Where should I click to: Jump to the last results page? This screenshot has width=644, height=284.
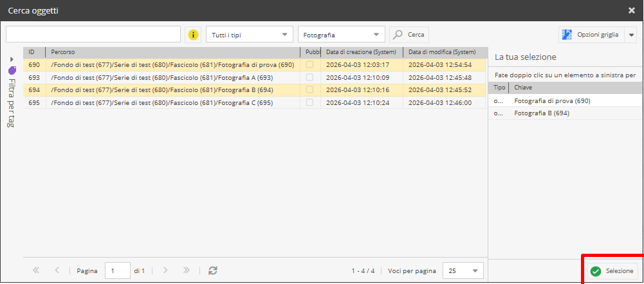click(186, 271)
